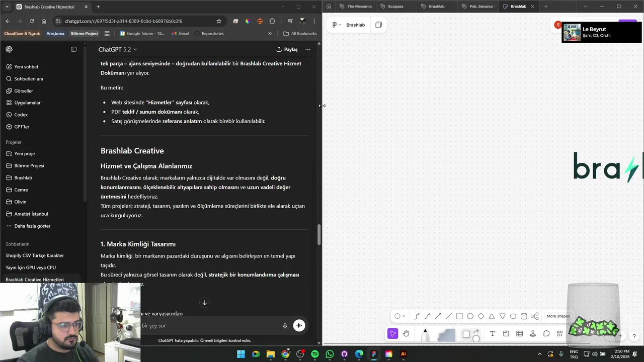Viewport: 644px width, 362px height.
Task: Click the scroll-to-bottom arrow button
Action: (204, 303)
